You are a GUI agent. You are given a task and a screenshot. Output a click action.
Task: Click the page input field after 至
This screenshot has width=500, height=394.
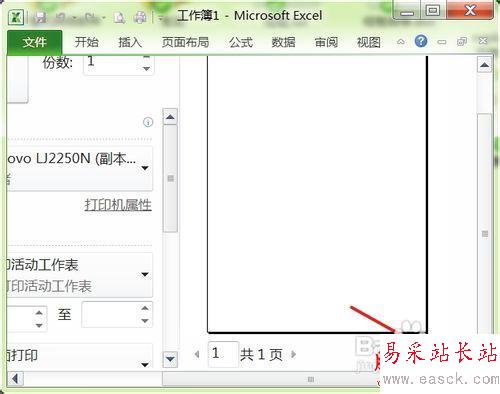(110, 314)
